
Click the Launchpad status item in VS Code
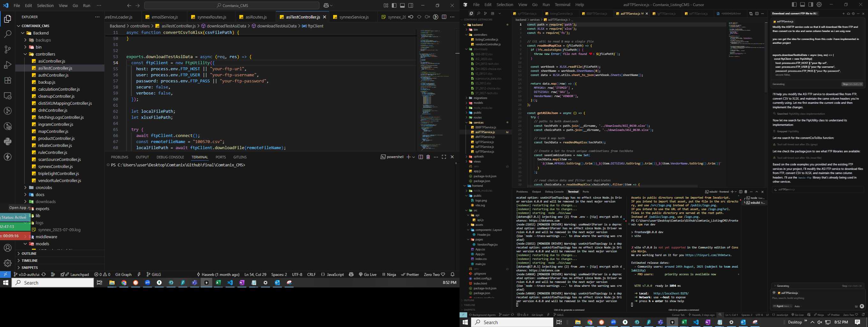[x=75, y=274]
